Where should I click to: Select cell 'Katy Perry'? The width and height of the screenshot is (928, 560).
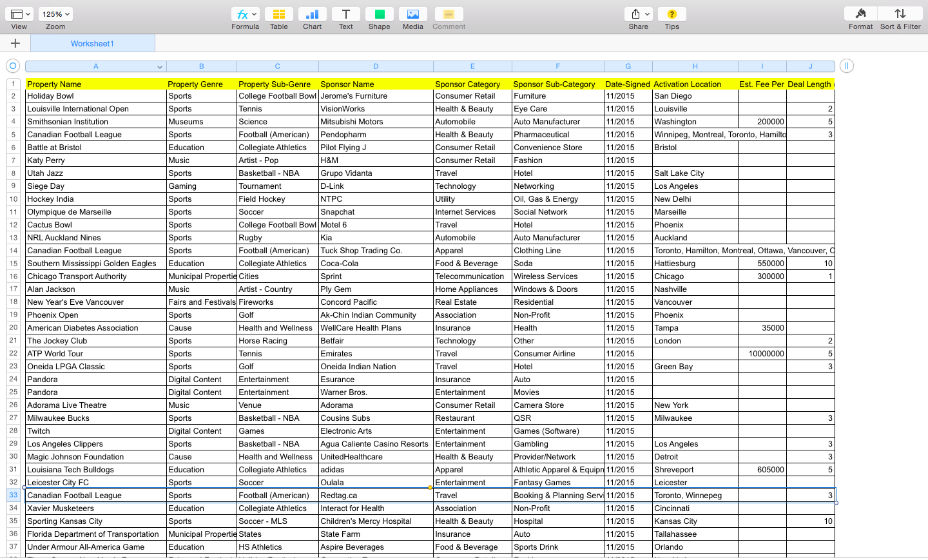coord(96,160)
